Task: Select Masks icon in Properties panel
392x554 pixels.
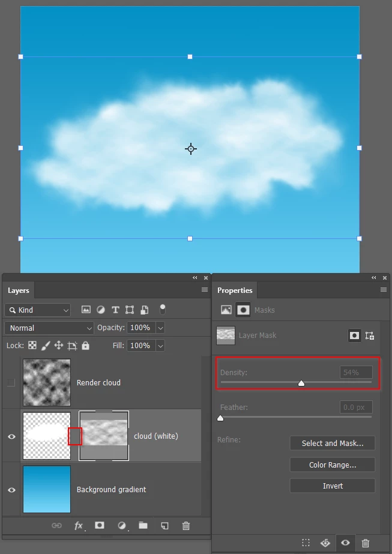Action: 243,310
